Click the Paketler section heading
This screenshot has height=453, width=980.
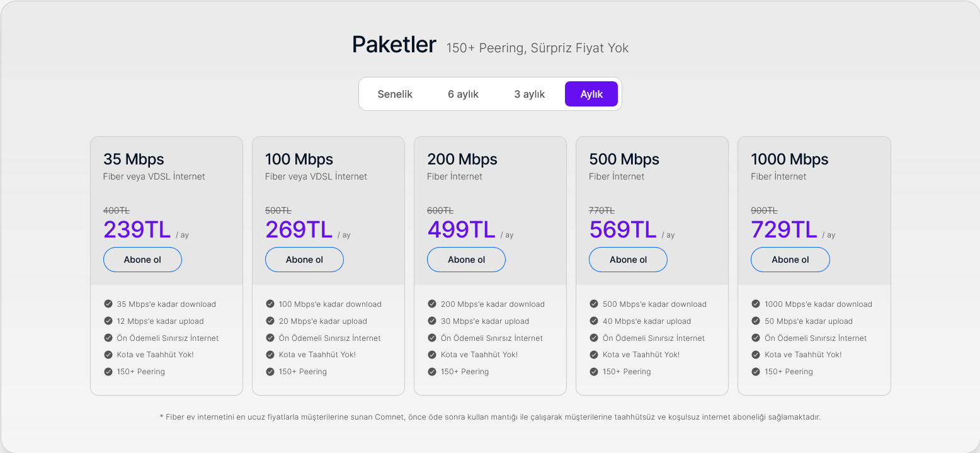tap(394, 45)
